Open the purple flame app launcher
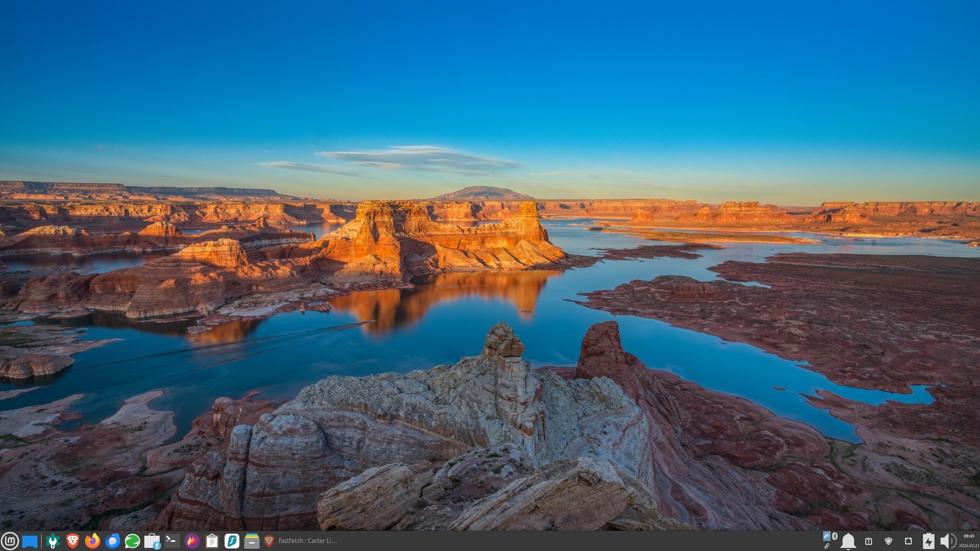The width and height of the screenshot is (980, 551). pyautogui.click(x=192, y=541)
